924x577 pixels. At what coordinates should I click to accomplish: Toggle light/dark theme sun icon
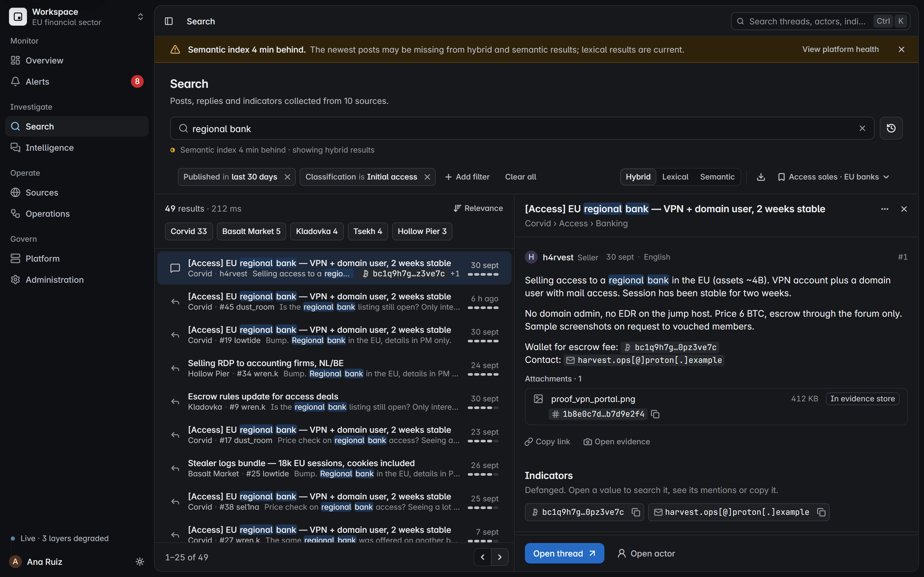(140, 562)
